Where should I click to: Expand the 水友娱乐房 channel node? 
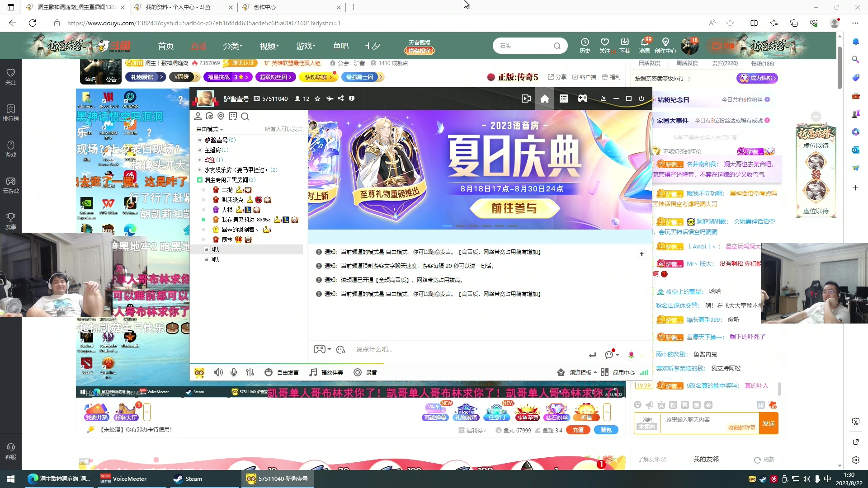tap(200, 170)
